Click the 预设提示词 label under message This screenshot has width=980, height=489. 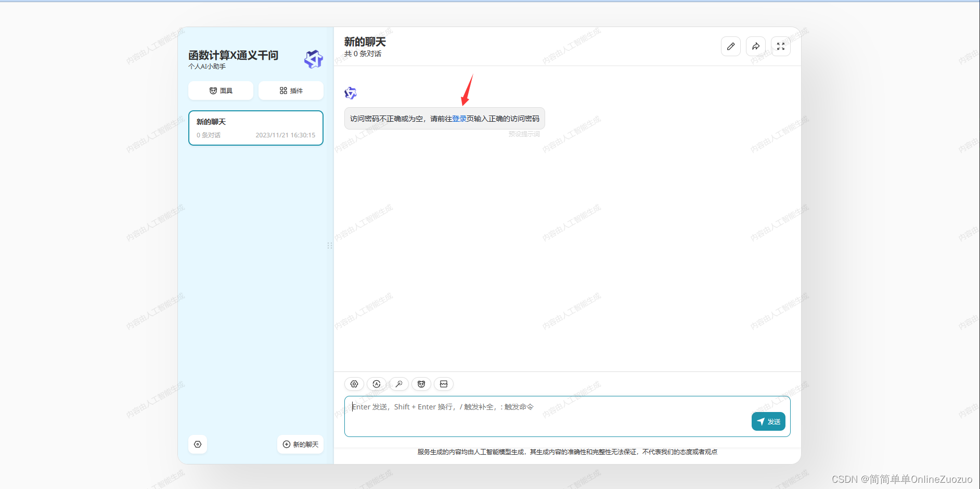pos(524,134)
